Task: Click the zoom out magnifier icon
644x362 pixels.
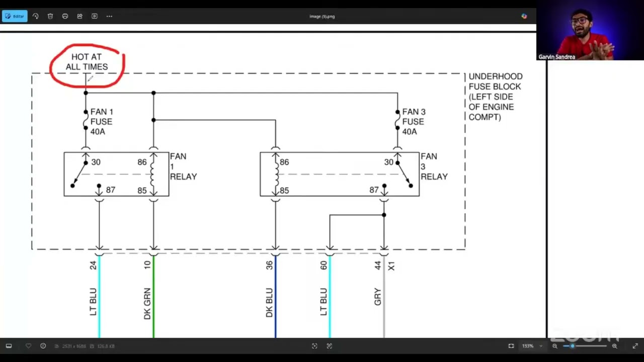Action: pyautogui.click(x=555, y=346)
